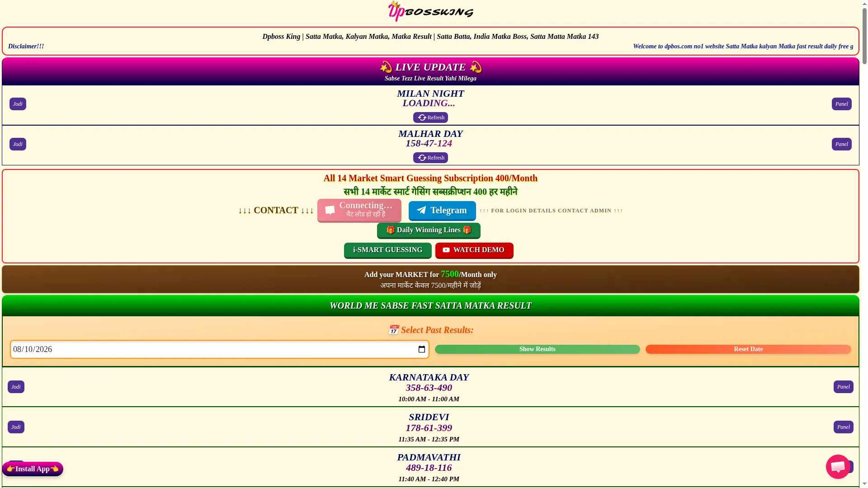Open i-SMART GUESSING
This screenshot has height=488, width=868.
point(388,250)
